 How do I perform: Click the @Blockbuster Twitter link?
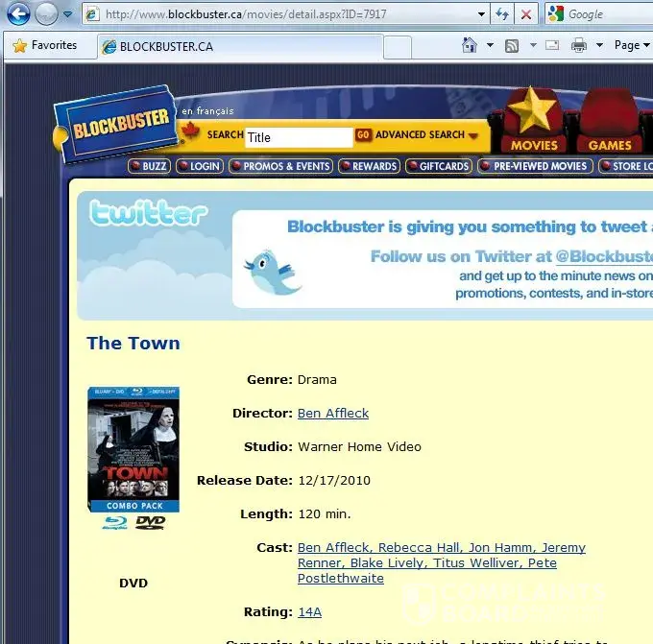pyautogui.click(x=604, y=256)
